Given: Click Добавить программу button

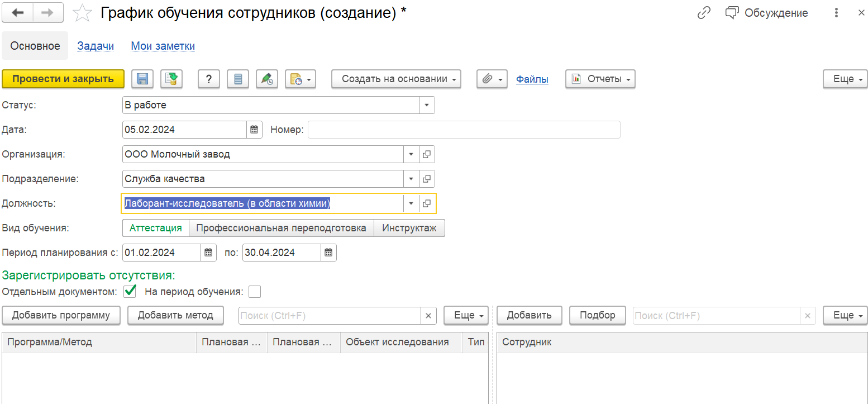Looking at the screenshot, I should coord(61,315).
